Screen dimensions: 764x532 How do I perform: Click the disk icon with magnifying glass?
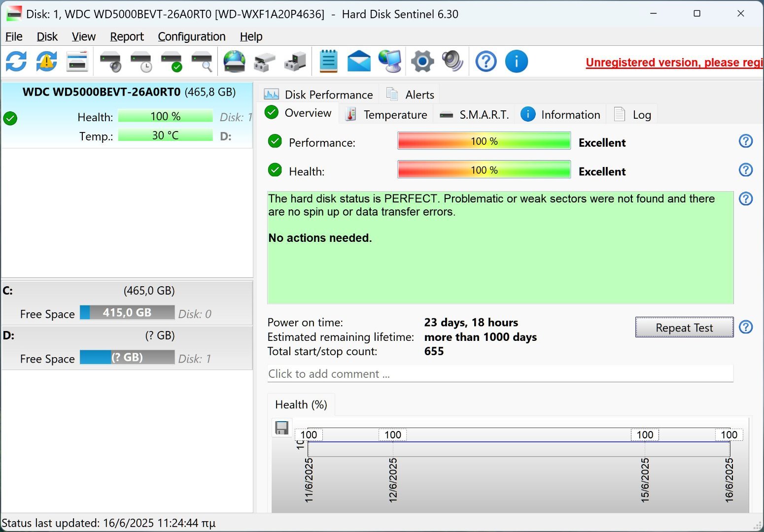(202, 62)
